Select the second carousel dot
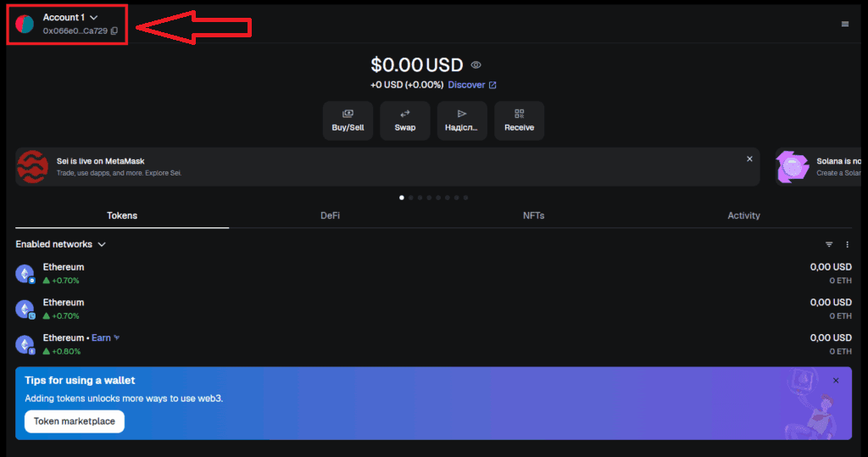The image size is (868, 457). click(411, 198)
